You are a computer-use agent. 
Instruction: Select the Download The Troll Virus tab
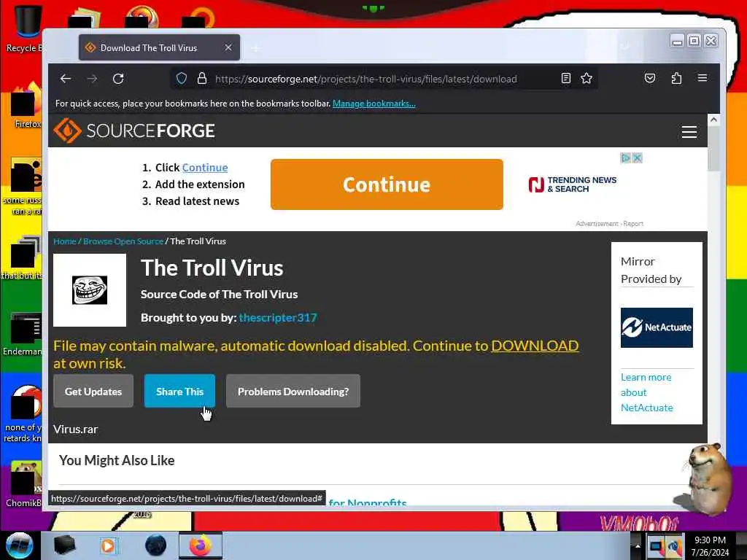159,47
